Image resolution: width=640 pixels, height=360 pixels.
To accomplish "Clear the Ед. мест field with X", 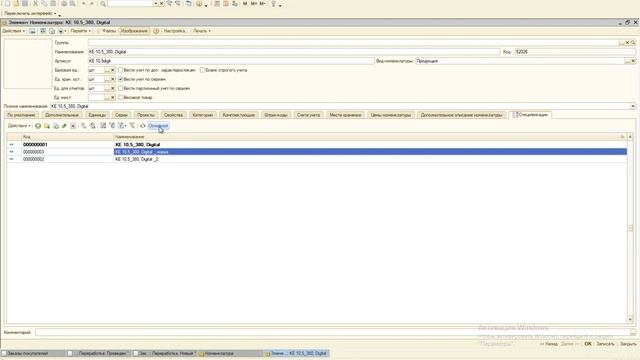I will (x=113, y=98).
